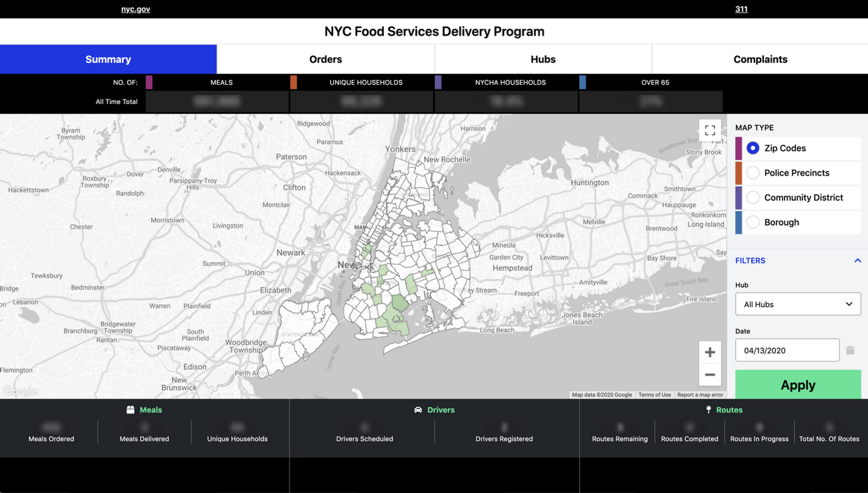Click the FILTERS heading label
The height and width of the screenshot is (493, 868).
(750, 261)
